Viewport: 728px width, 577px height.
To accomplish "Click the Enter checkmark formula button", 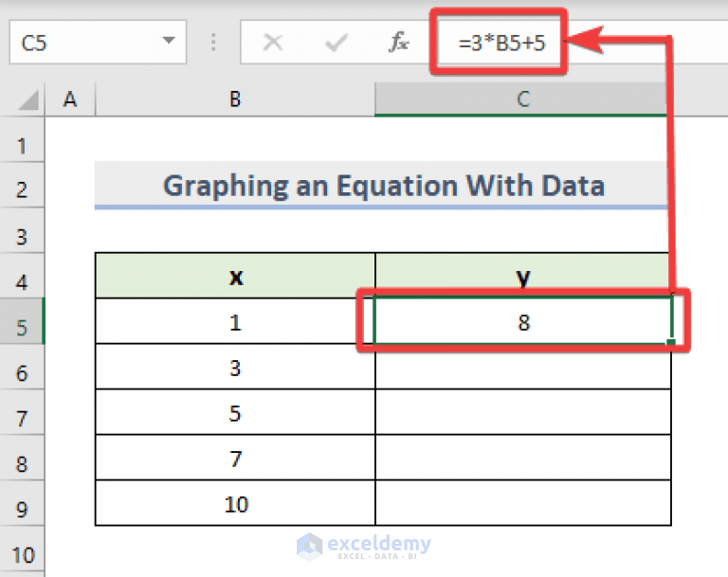I will pos(337,43).
